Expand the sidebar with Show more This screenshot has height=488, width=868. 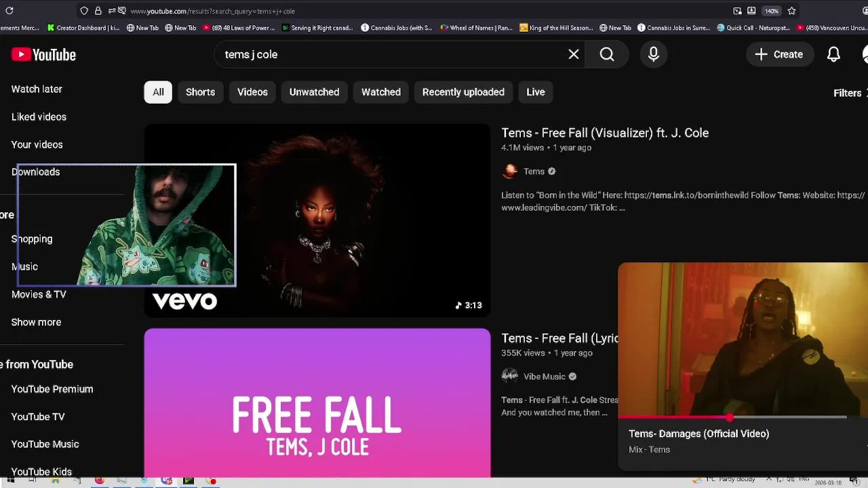[36, 322]
